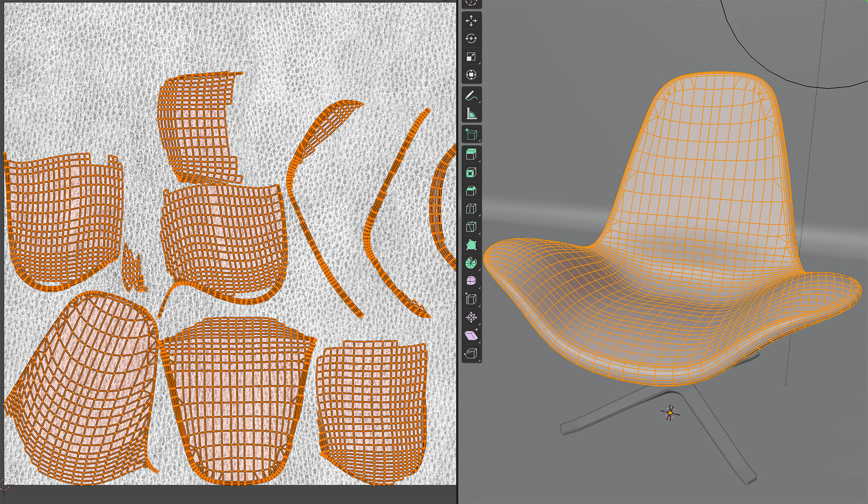The height and width of the screenshot is (504, 868).
Task: Choose the Measure ruler tool
Action: coord(471,114)
